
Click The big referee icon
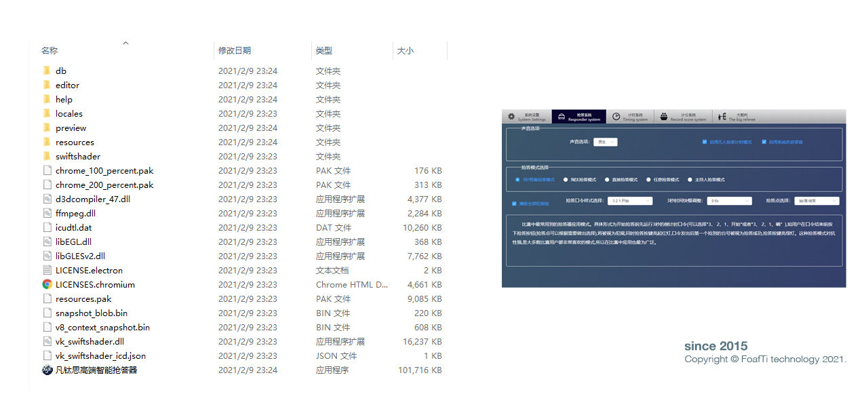[x=723, y=117]
